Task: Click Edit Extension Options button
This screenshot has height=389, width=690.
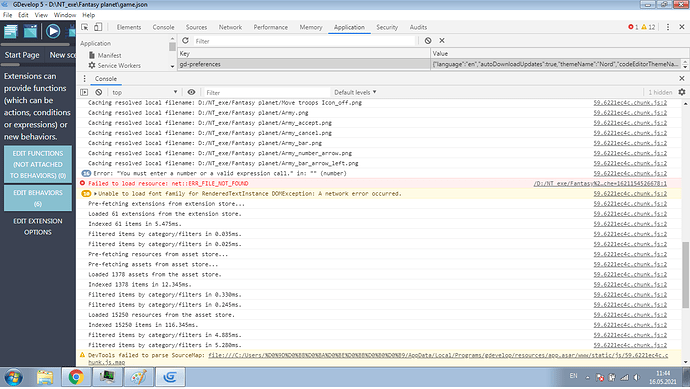Action: (38, 227)
